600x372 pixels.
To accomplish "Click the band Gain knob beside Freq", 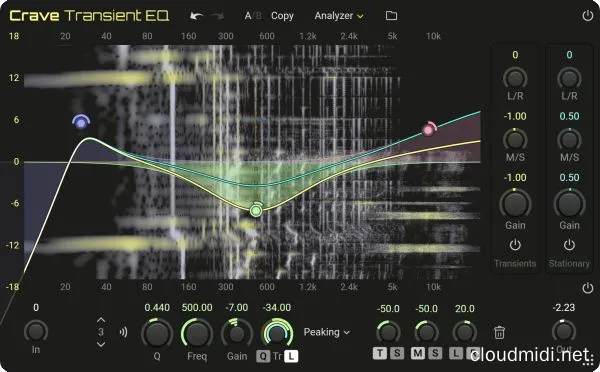I will click(x=237, y=334).
